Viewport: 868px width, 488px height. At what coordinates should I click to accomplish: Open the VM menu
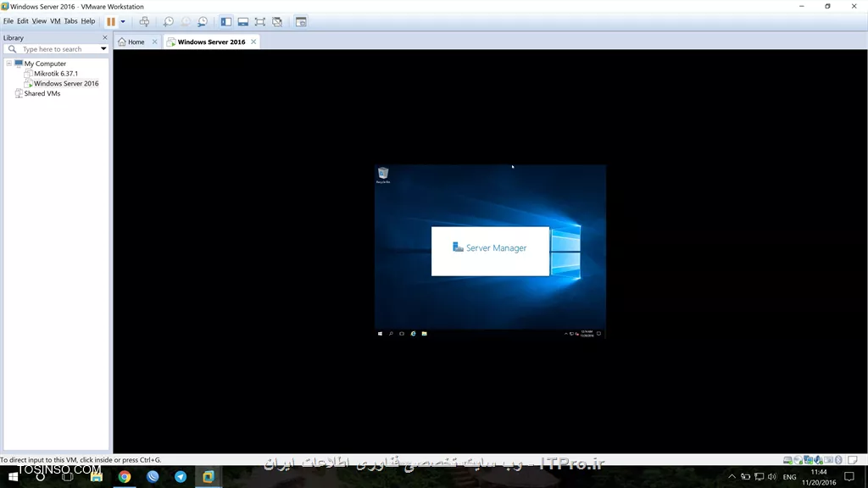tap(55, 21)
